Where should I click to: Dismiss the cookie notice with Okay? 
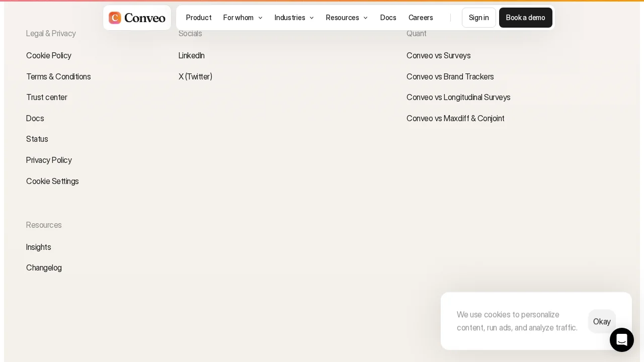[x=602, y=321]
